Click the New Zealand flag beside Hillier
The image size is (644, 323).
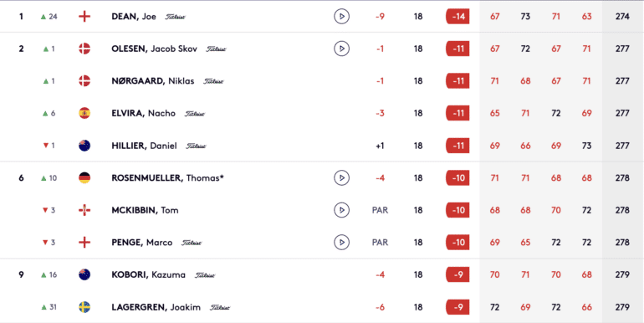(84, 146)
